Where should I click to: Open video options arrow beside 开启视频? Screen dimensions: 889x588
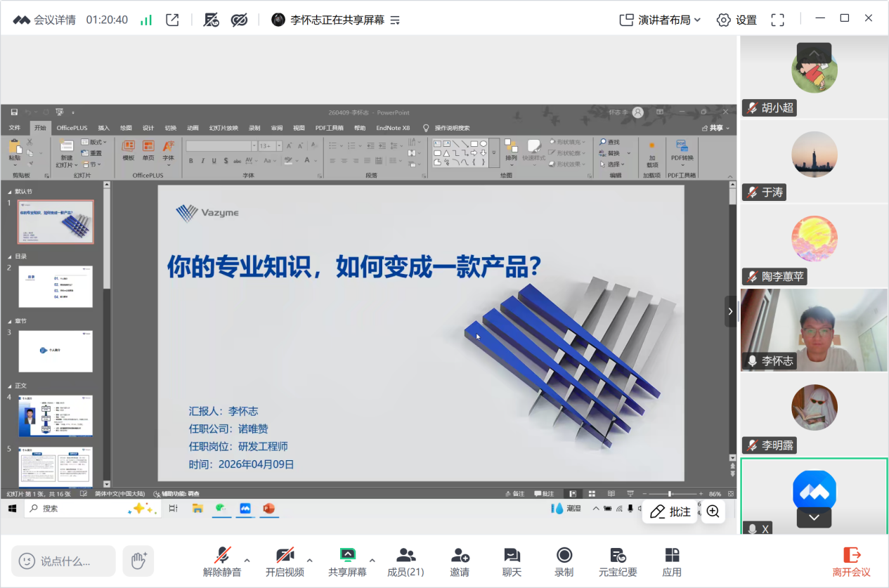(x=309, y=561)
